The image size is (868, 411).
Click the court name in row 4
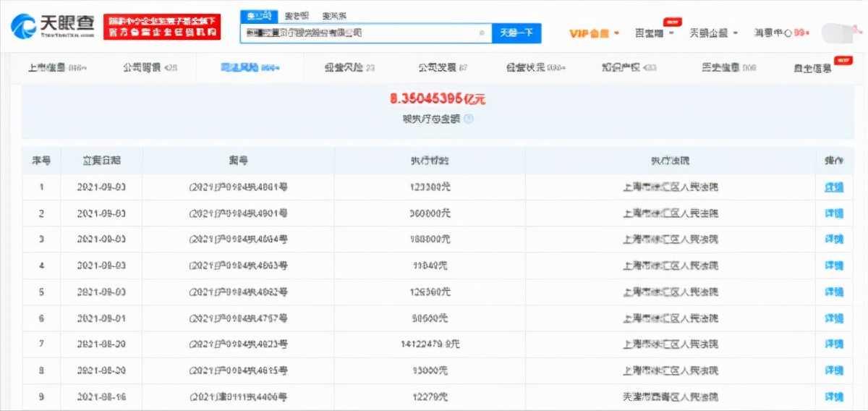[669, 266]
